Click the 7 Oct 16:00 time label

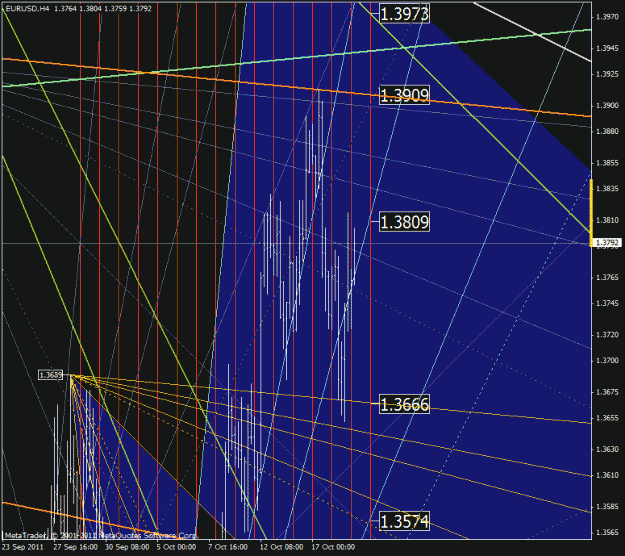point(228,547)
